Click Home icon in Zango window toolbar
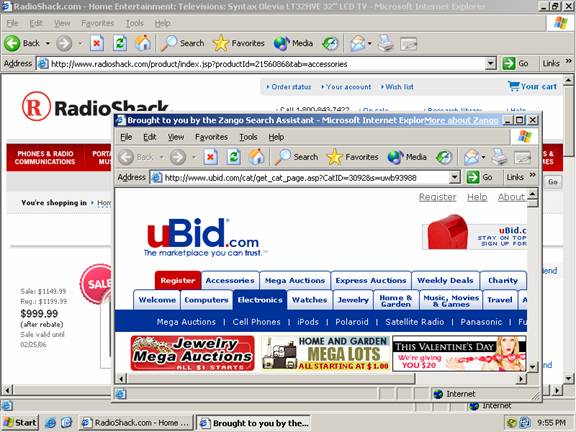Image resolution: width=576 pixels, height=432 pixels. 256,157
